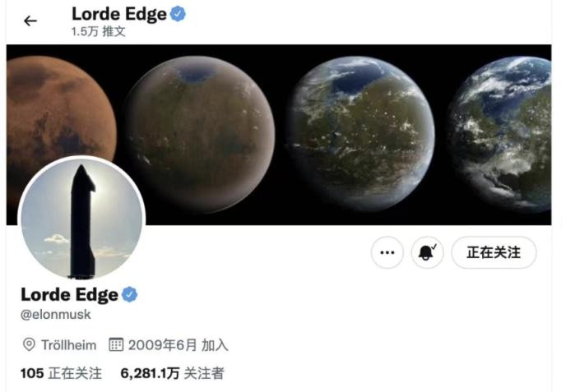This screenshot has height=392, width=566.
Task: Click the Lorde Edge name in header
Action: click(x=119, y=14)
